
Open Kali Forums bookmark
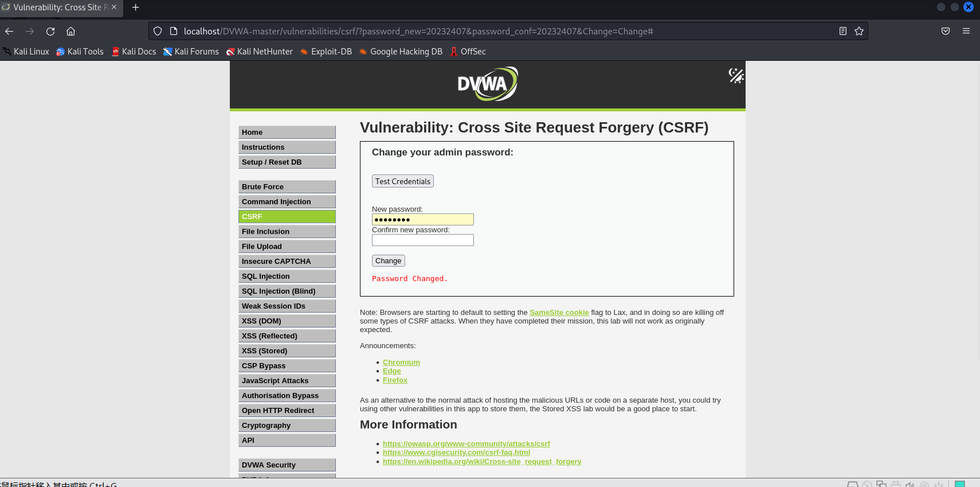tap(191, 52)
